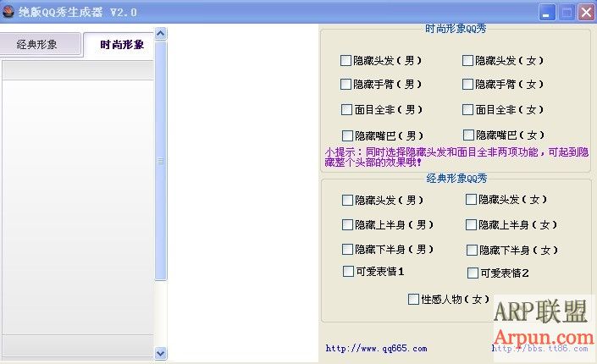Click the scrollbar up arrow
The width and height of the screenshot is (597, 364).
click(x=161, y=34)
